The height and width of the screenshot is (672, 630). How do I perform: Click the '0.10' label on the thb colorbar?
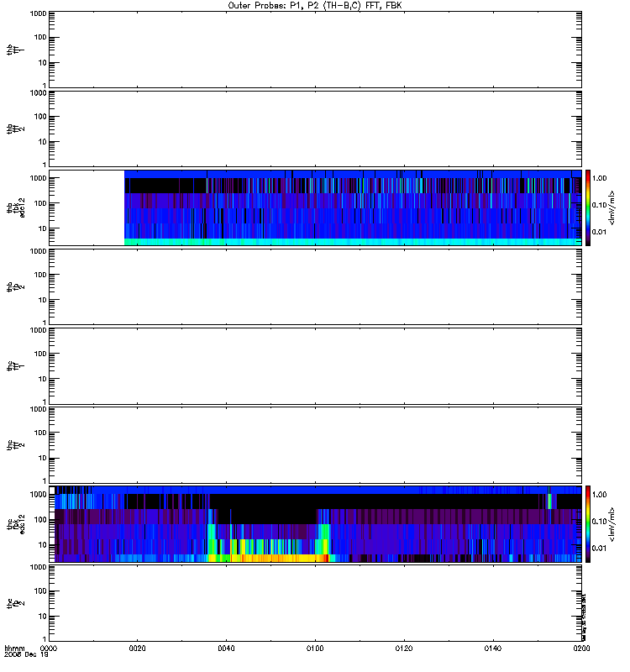tap(599, 205)
